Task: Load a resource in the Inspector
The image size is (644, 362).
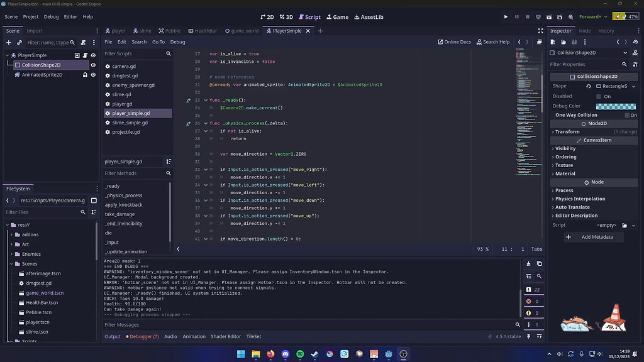Action: pos(563,42)
